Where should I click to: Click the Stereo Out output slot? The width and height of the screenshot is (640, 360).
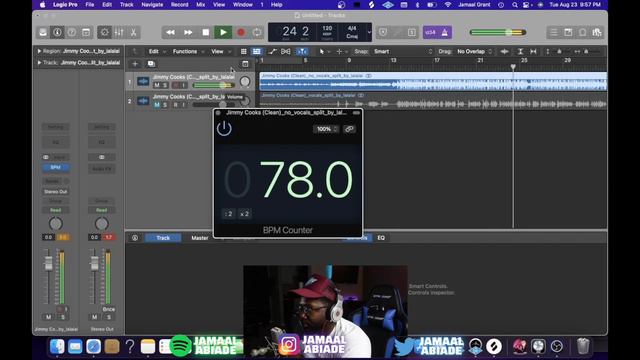(x=56, y=191)
